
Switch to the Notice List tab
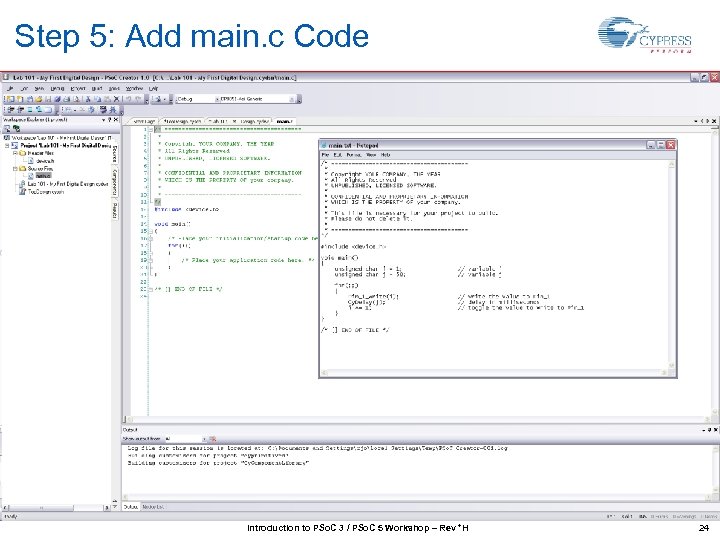[153, 507]
